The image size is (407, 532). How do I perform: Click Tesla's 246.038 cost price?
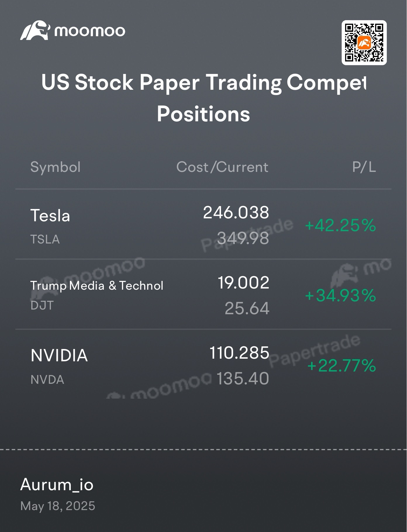click(x=236, y=213)
